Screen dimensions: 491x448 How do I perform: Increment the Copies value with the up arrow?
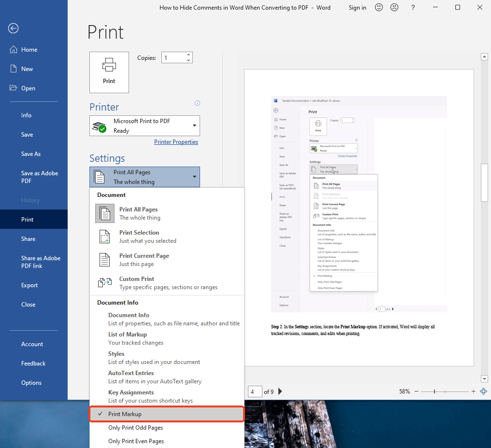click(x=188, y=55)
